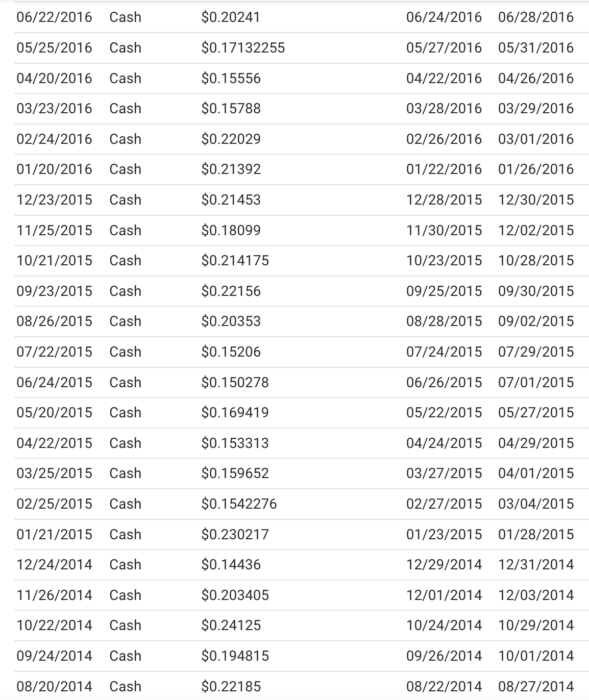Click the $0.24125 amount value
Image resolution: width=589 pixels, height=700 pixels.
(x=231, y=626)
